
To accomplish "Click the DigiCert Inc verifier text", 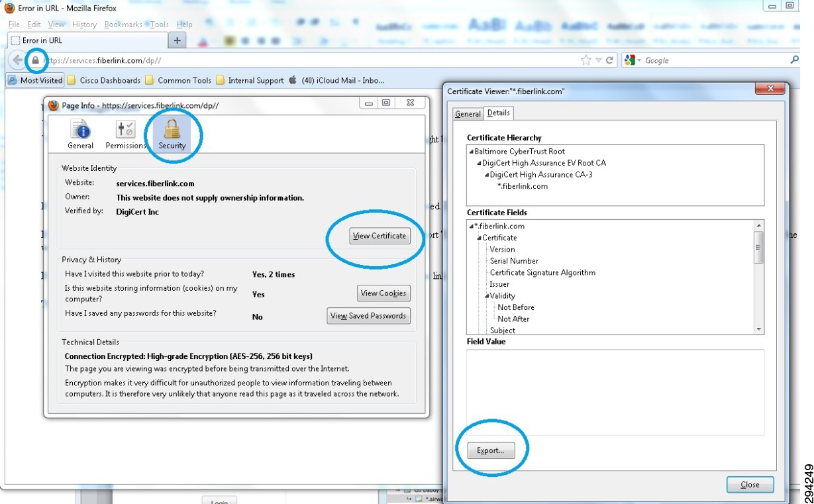I will tap(138, 212).
